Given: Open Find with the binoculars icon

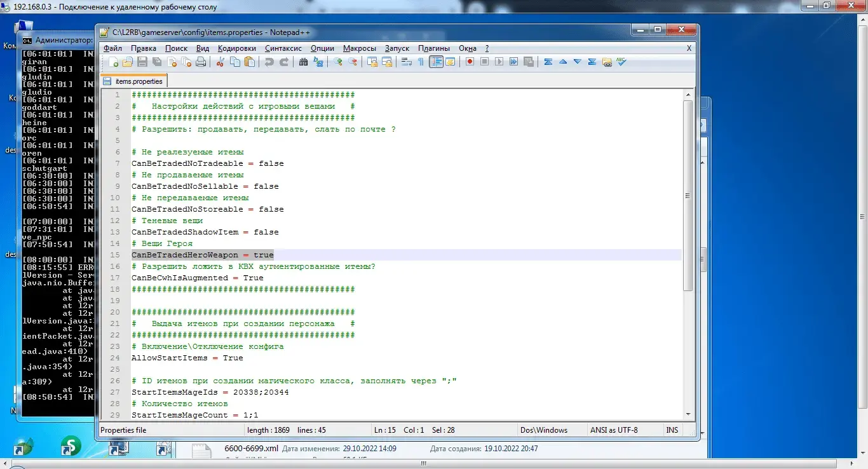Looking at the screenshot, I should point(303,62).
